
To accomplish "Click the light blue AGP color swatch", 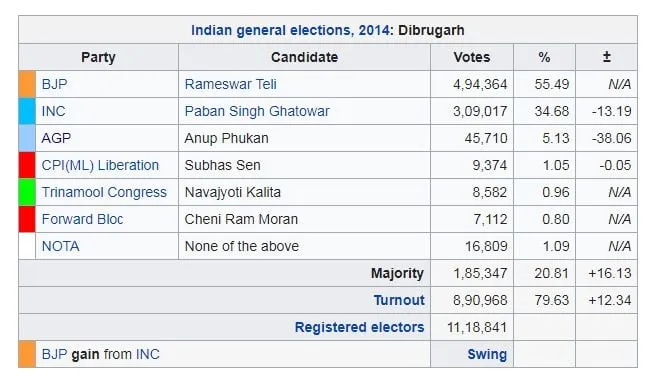I will [27, 138].
